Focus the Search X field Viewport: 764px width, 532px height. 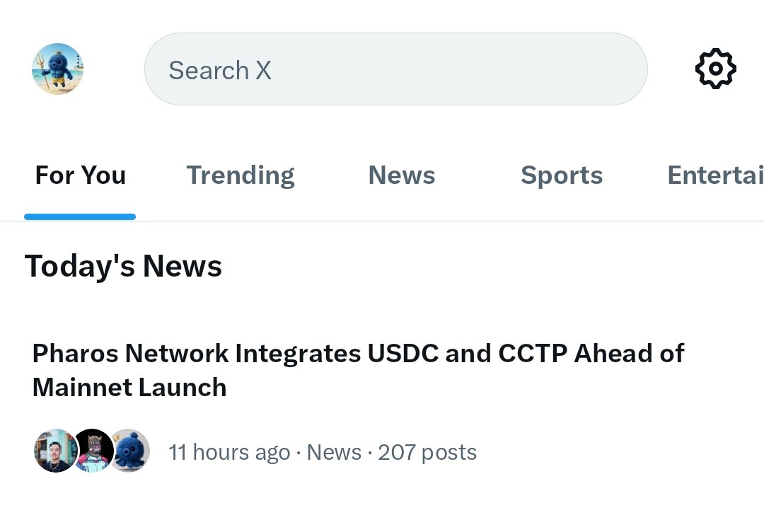click(x=395, y=69)
